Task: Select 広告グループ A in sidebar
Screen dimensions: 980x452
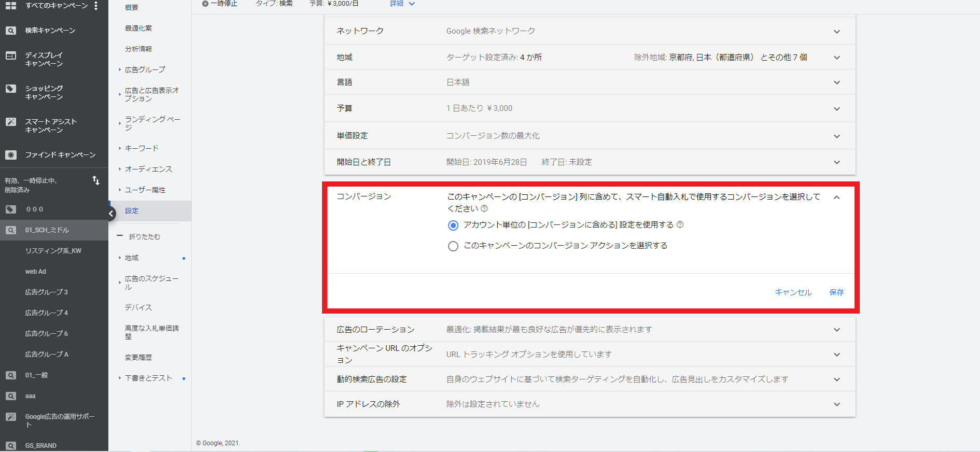Action: (47, 355)
